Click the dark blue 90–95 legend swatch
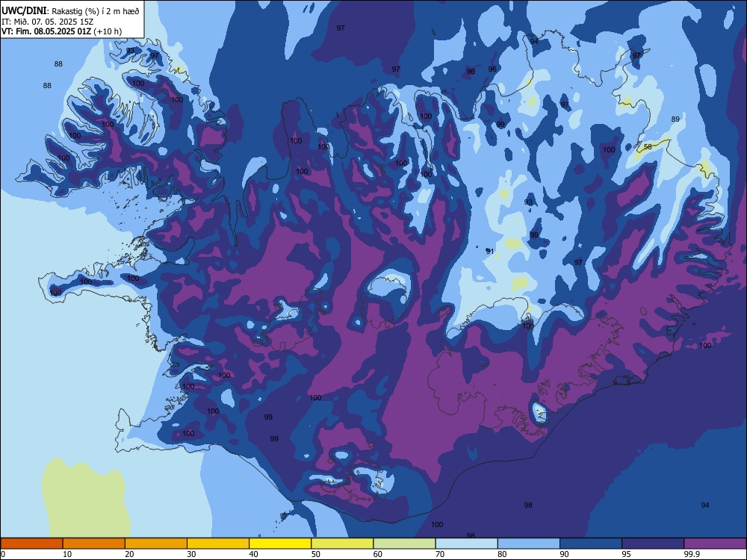 591,544
